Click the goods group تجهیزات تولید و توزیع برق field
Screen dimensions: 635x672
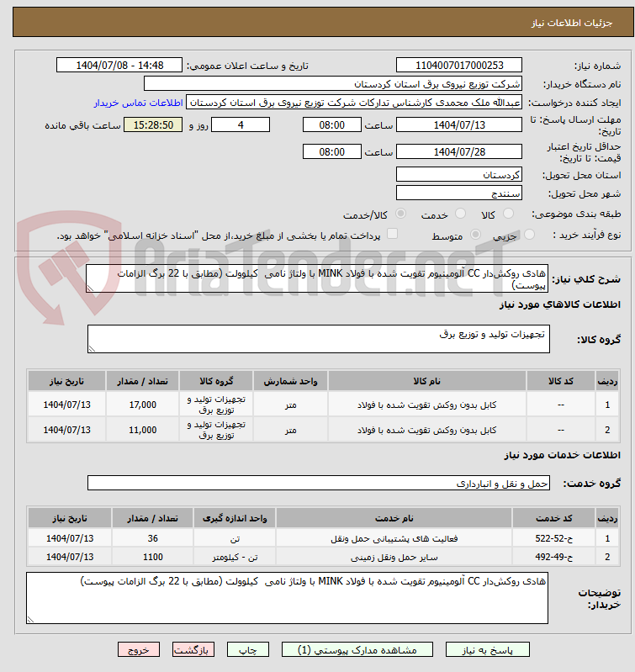point(319,339)
